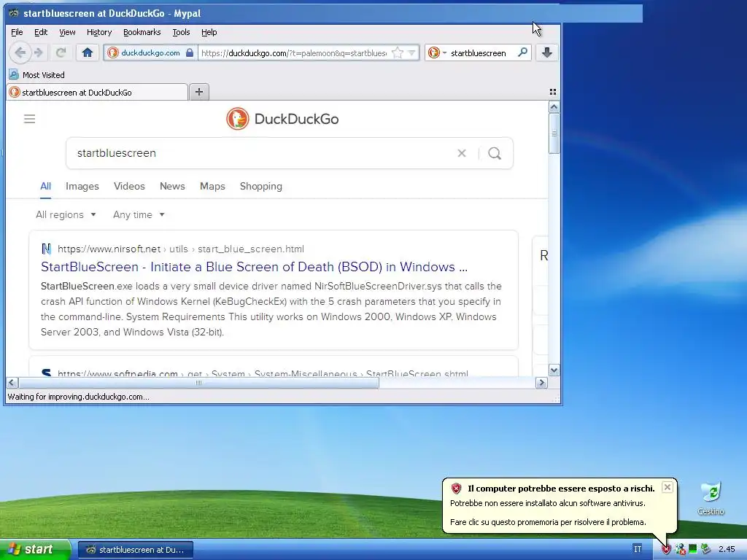The height and width of the screenshot is (560, 747).
Task: Click the network connection tray icon
Action: (680, 550)
